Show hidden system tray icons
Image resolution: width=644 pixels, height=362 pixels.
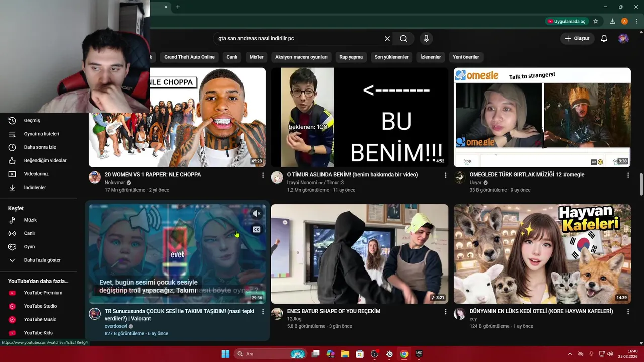coord(570,354)
